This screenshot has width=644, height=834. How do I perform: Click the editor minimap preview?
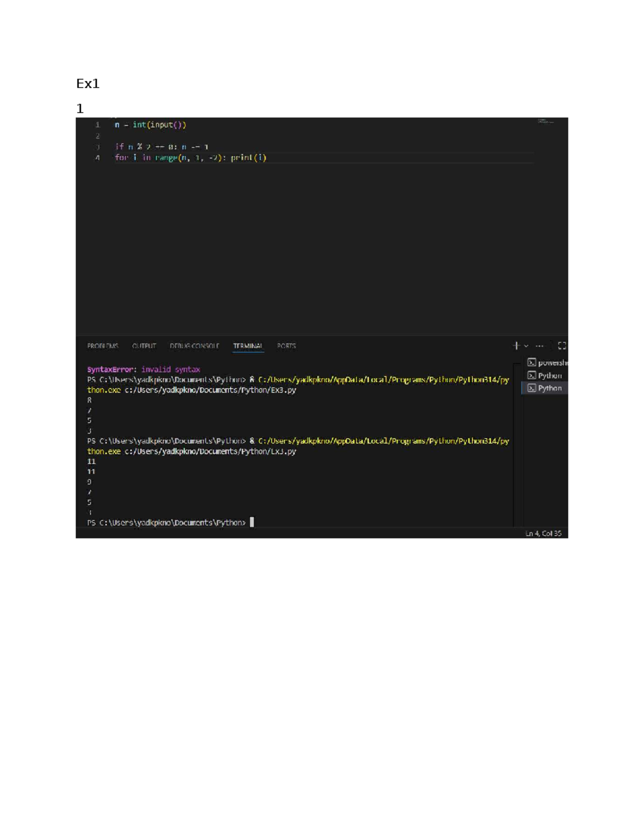tap(546, 122)
